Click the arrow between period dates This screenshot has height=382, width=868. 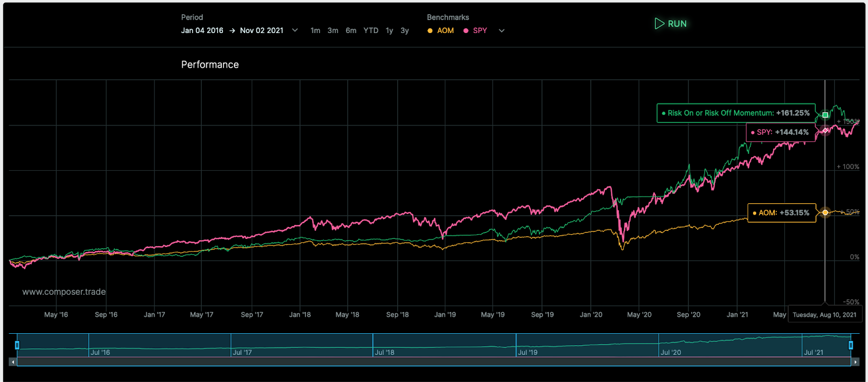232,30
